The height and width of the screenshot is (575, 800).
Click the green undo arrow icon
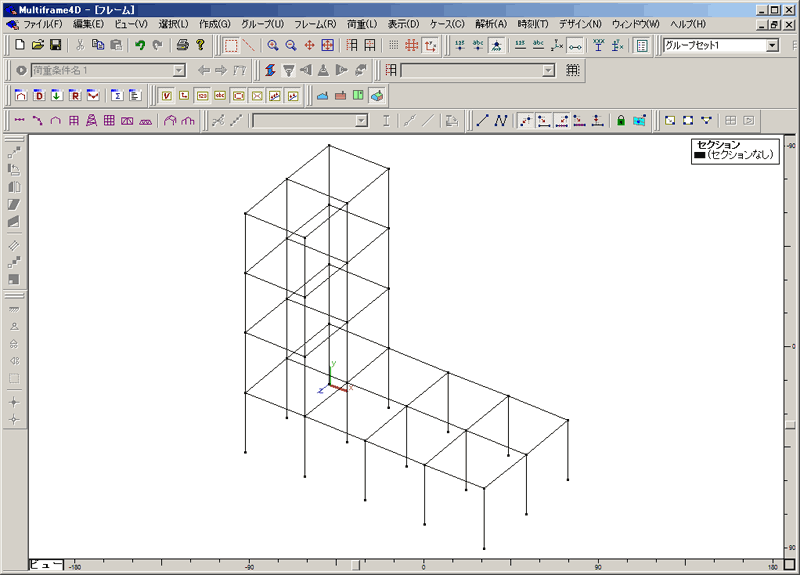140,45
